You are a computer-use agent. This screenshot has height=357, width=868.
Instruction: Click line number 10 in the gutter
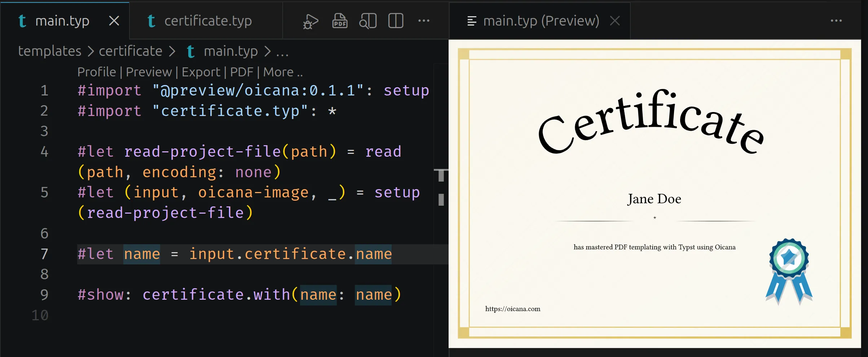(40, 315)
